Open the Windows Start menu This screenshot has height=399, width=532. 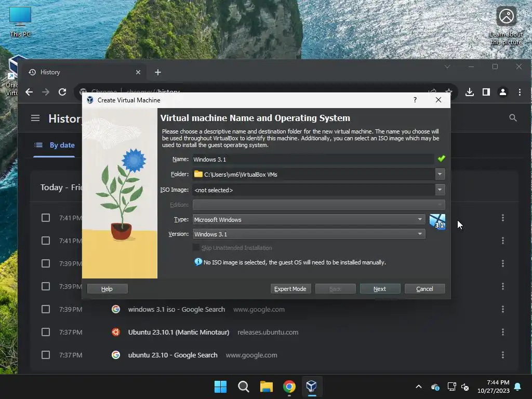pos(220,387)
